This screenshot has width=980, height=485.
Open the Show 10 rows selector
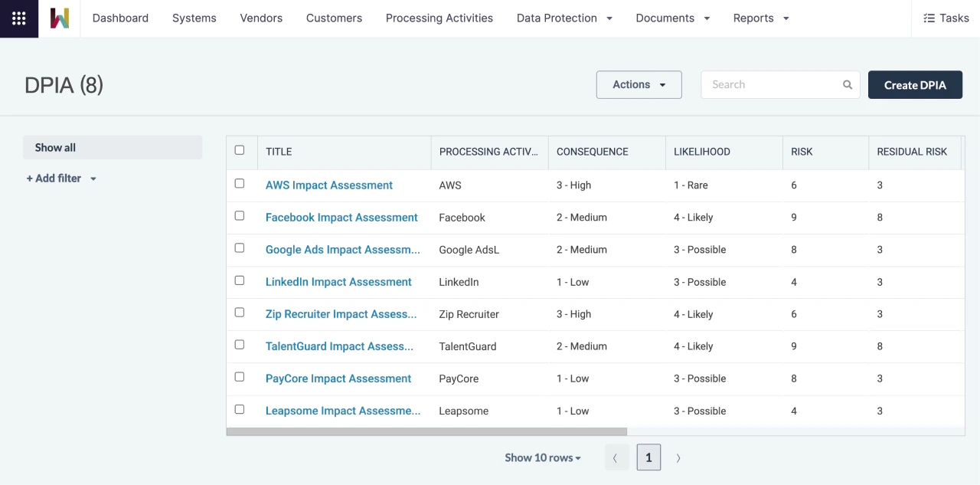tap(542, 458)
